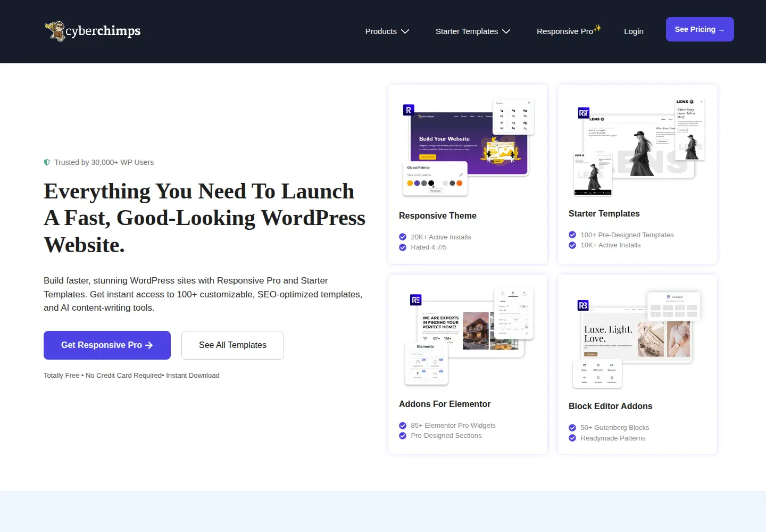Click the 100+ Pre-Designed Templates text

click(627, 235)
